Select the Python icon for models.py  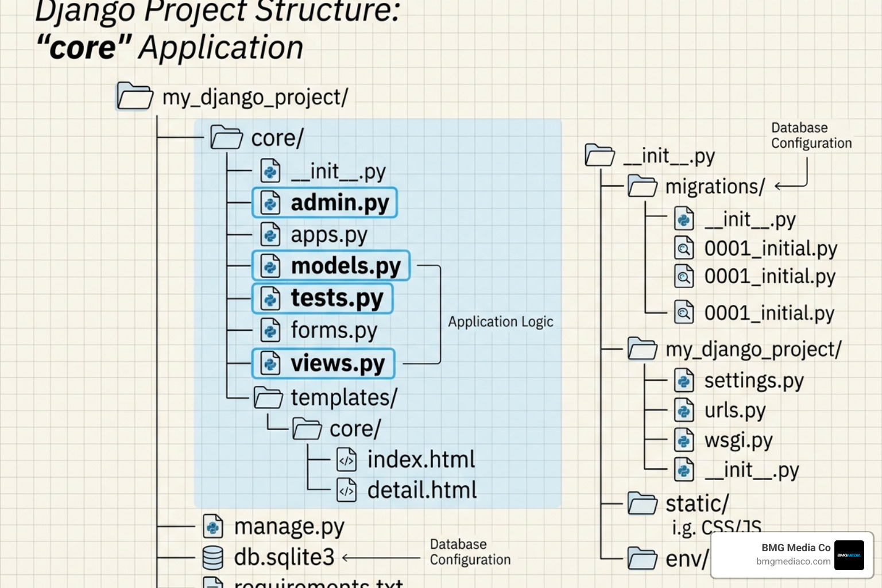[x=270, y=266]
